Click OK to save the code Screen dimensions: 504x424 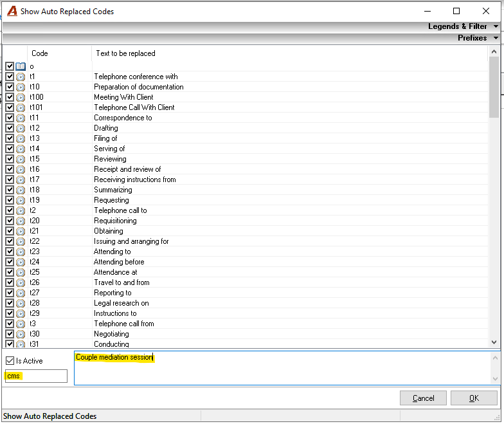coord(474,398)
